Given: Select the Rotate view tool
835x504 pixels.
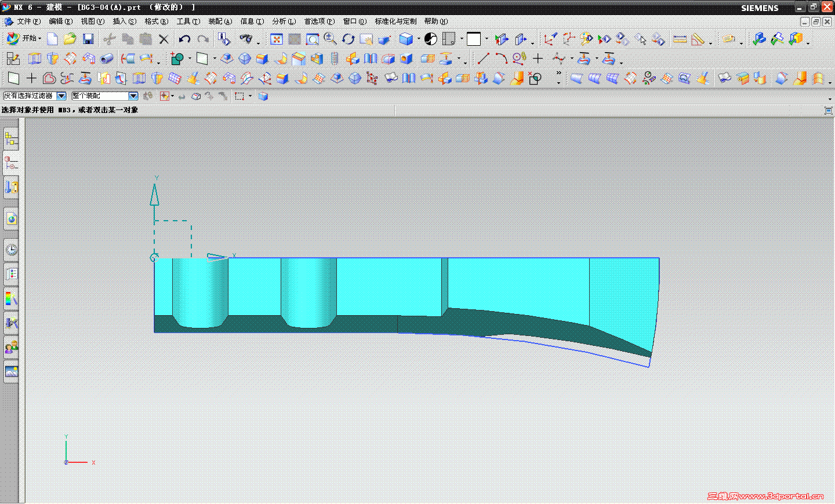Looking at the screenshot, I should 348,39.
